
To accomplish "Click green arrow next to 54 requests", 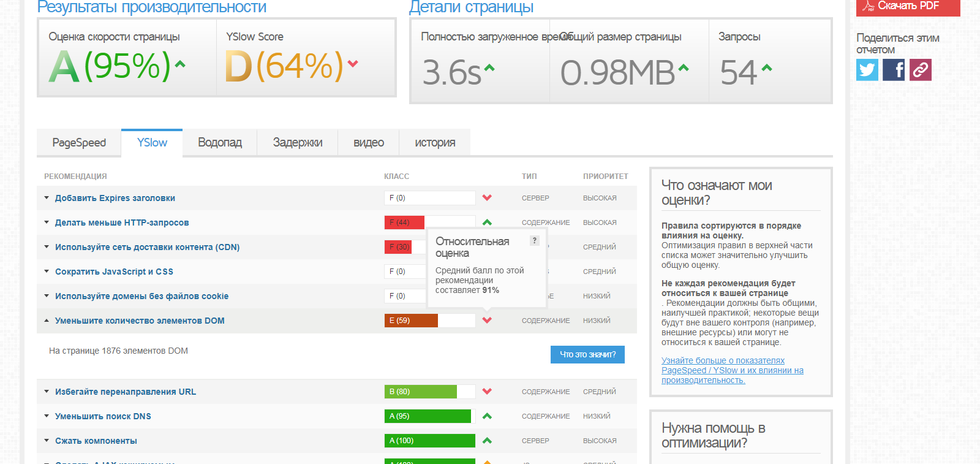I will 767,68.
